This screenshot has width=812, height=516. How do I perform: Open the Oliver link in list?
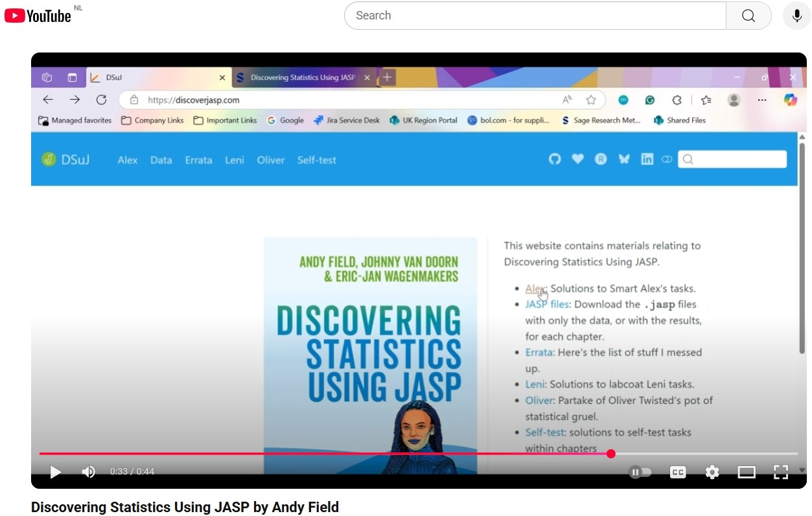pyautogui.click(x=539, y=400)
